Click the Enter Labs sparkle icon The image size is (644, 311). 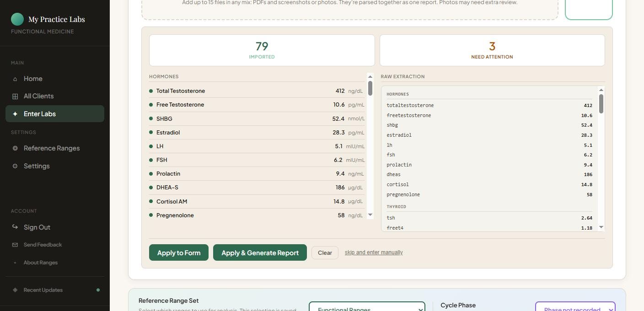pos(15,114)
